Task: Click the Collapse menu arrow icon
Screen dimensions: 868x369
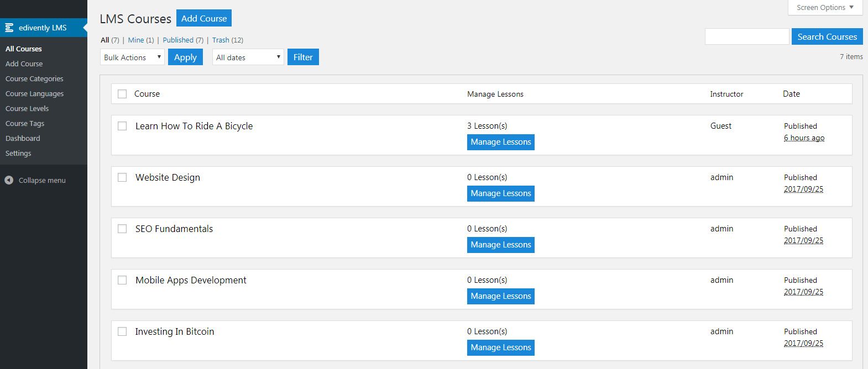Action: pos(9,180)
